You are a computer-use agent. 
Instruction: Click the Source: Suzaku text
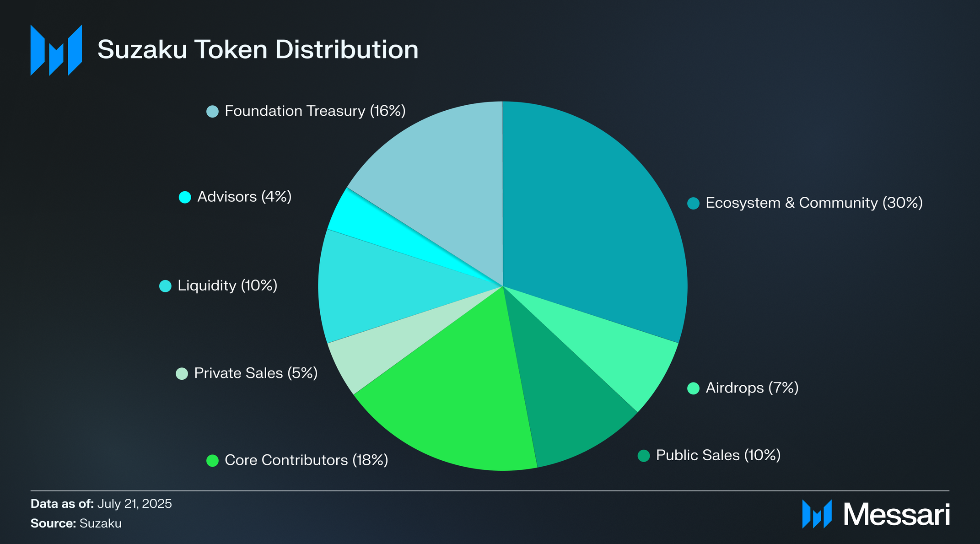click(x=76, y=523)
